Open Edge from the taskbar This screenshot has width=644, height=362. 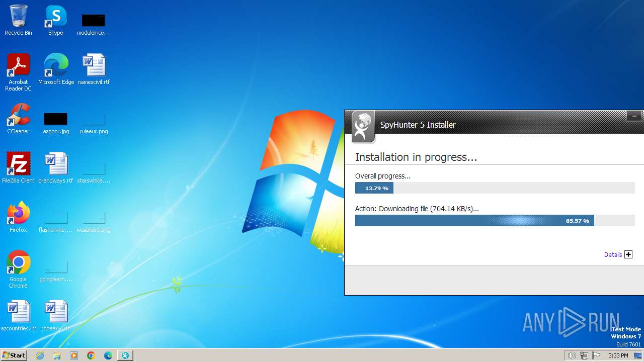(x=108, y=355)
